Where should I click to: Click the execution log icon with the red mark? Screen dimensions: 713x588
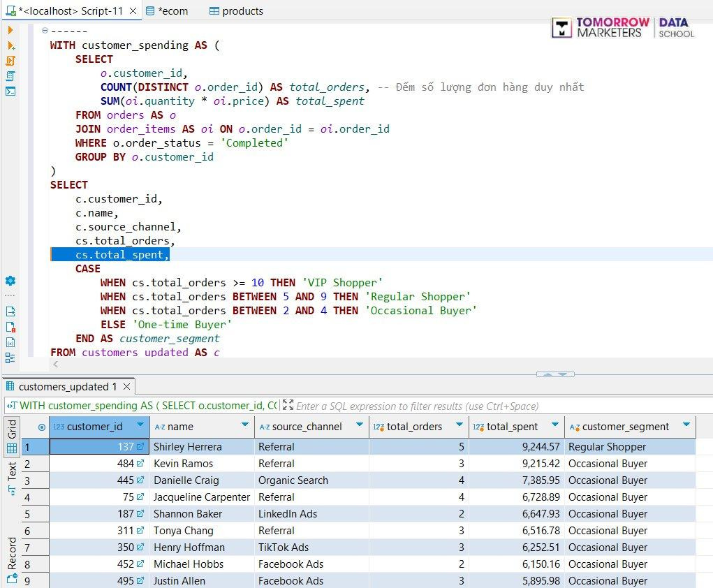(10, 327)
